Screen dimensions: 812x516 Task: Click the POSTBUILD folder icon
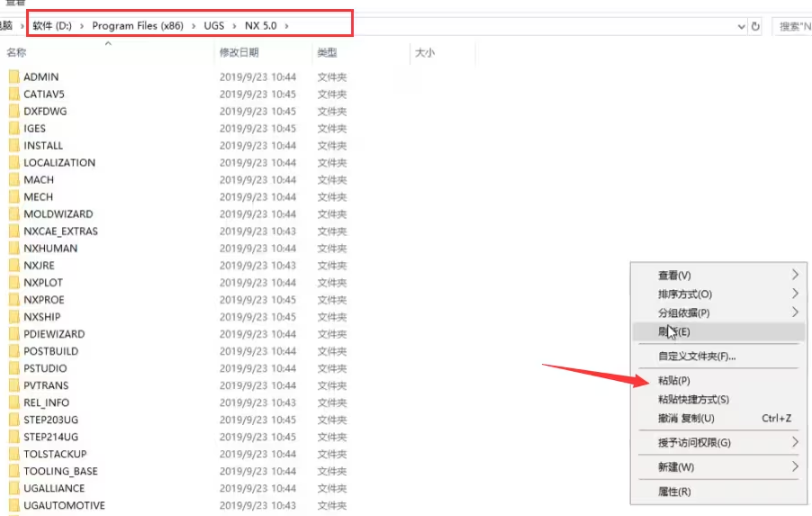[14, 350]
